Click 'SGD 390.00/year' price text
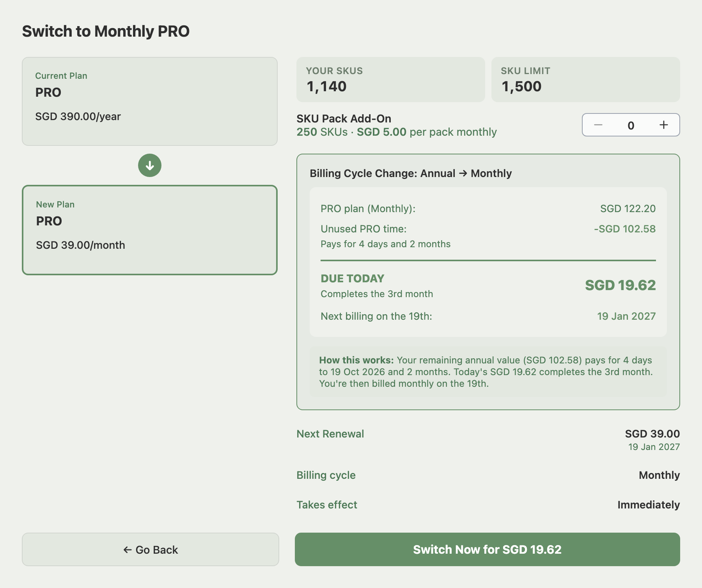The width and height of the screenshot is (702, 588). [x=78, y=117]
